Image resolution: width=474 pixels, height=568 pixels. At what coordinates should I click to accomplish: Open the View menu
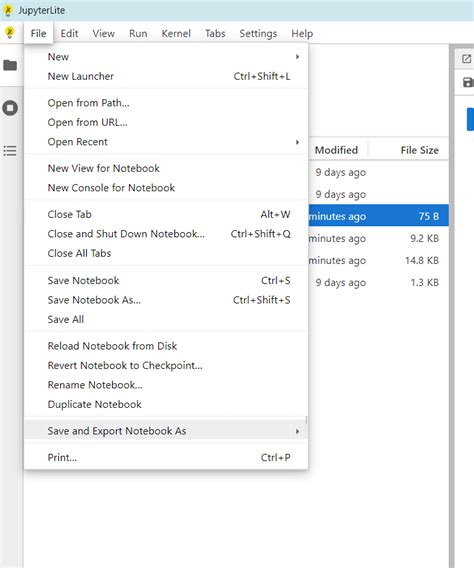pyautogui.click(x=104, y=33)
